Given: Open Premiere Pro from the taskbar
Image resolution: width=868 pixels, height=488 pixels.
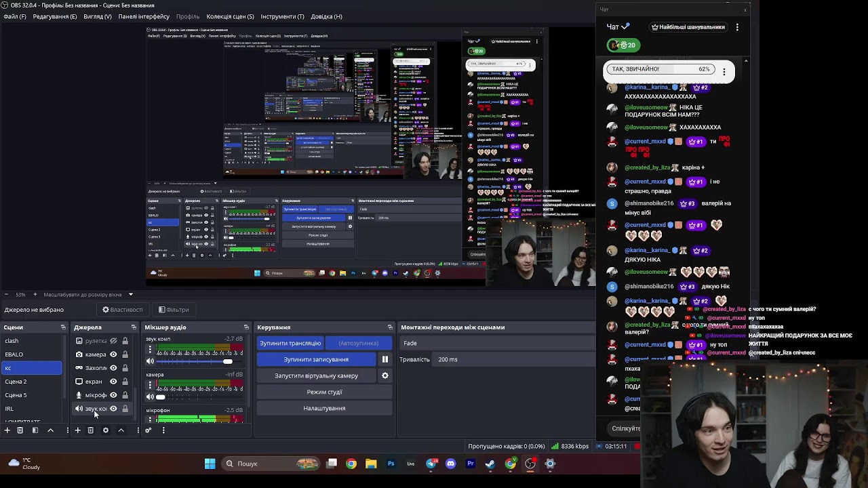Looking at the screenshot, I should pyautogui.click(x=471, y=464).
